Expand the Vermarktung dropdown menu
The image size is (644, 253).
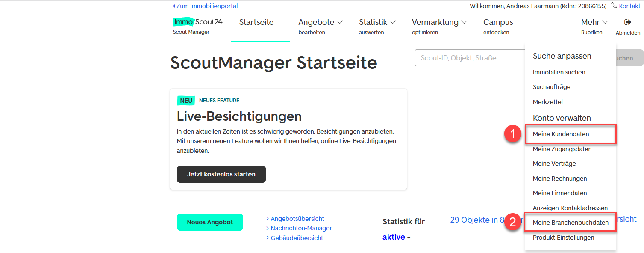click(439, 22)
